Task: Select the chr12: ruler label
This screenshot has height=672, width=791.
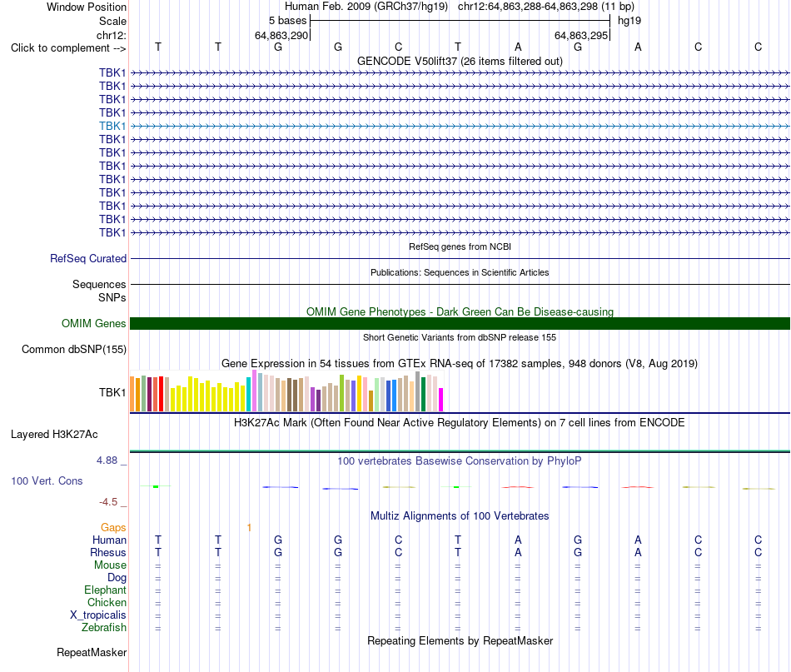Action: pyautogui.click(x=111, y=35)
